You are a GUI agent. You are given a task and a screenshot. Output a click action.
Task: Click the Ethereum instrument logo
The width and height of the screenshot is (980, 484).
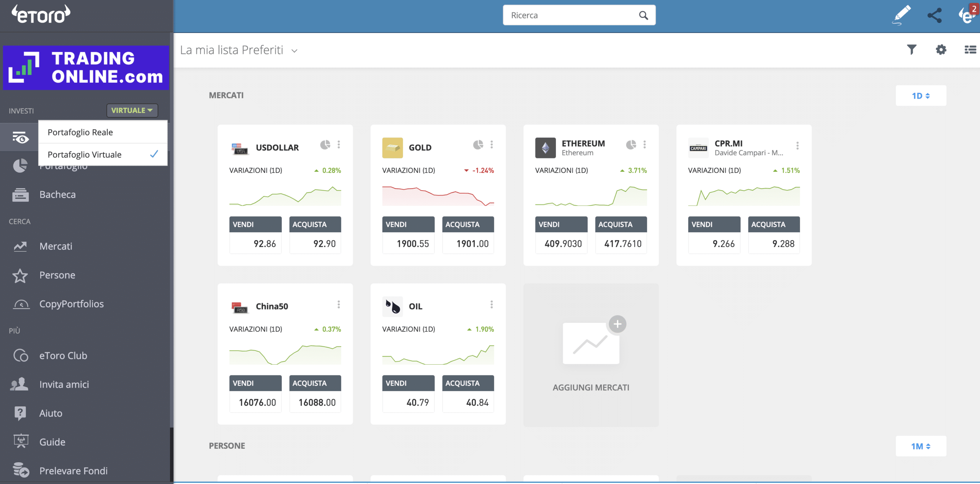(x=546, y=148)
